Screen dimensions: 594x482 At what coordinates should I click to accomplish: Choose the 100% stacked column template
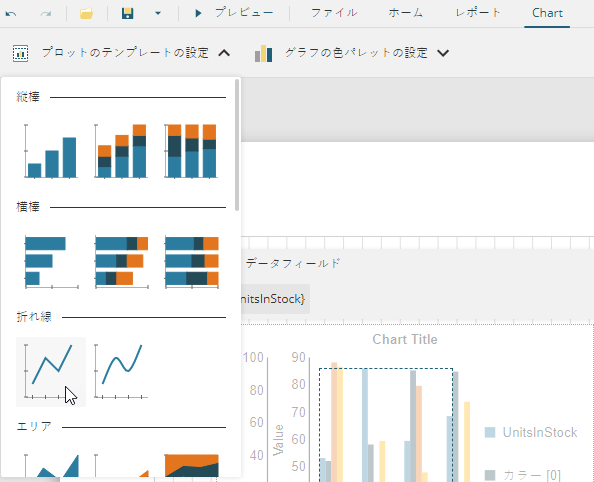pyautogui.click(x=192, y=151)
